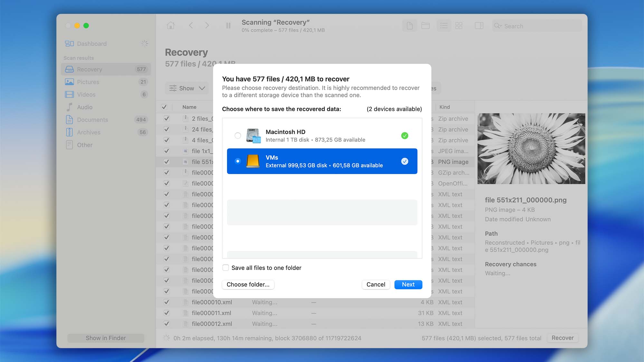Toggle the preview side panel icon
The height and width of the screenshot is (362, 644).
479,25
